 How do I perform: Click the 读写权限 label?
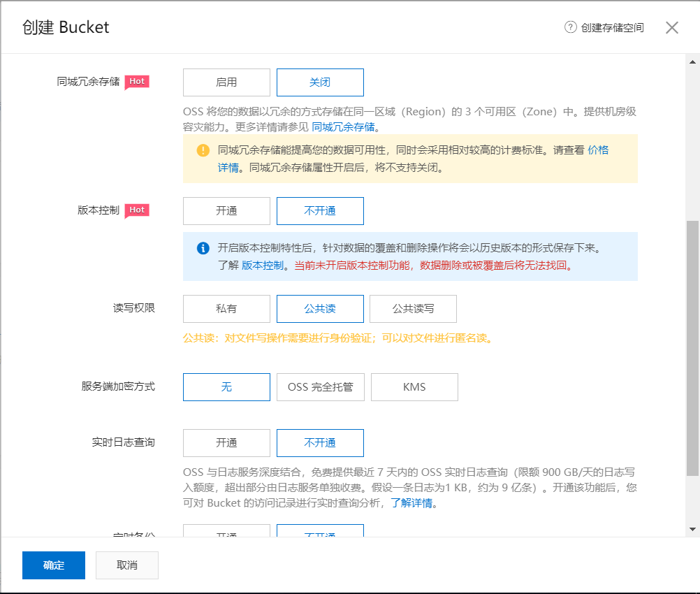coord(133,308)
